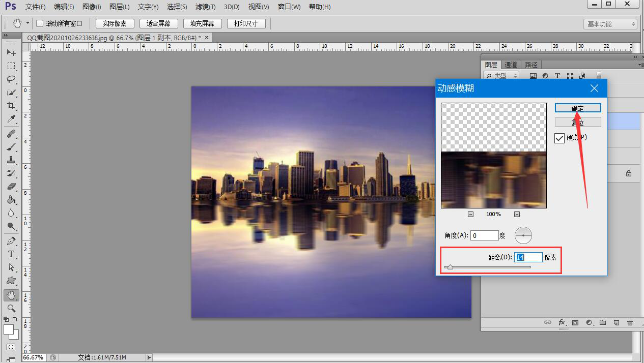
Task: Click the 适合屏幕 button
Action: [158, 24]
